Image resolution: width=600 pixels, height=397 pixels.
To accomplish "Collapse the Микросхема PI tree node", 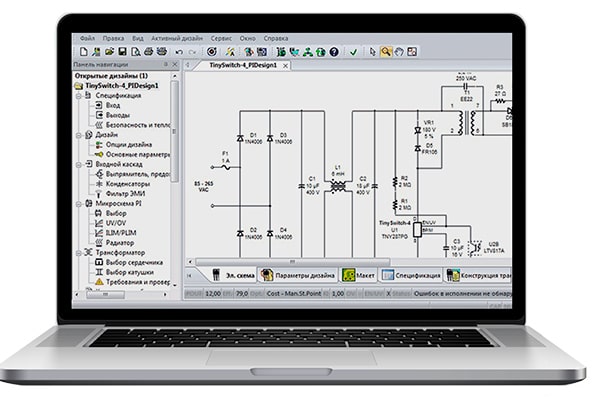I will coord(78,204).
